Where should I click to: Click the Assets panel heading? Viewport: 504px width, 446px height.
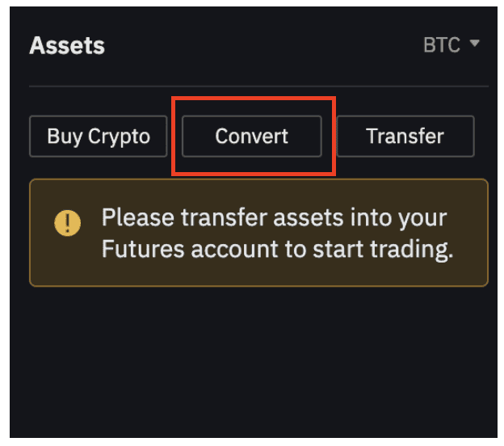coord(67,45)
